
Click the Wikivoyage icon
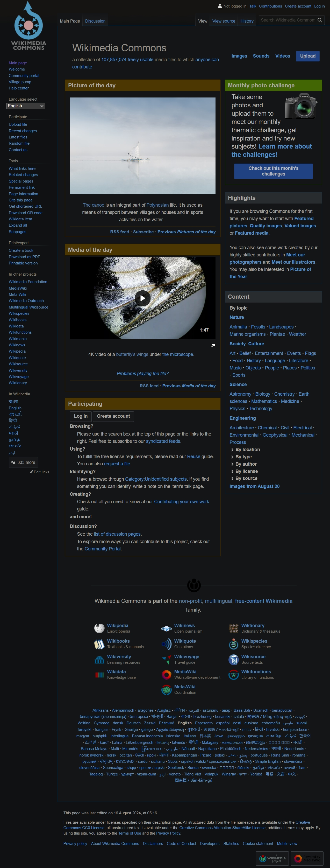[166, 659]
